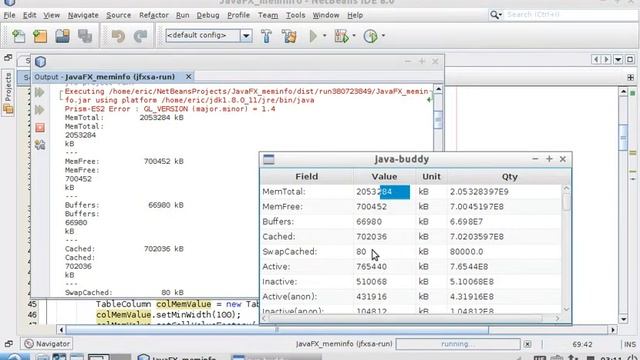Expand the Profile Project dropdown arrow
The width and height of the screenshot is (640, 360).
383,36
